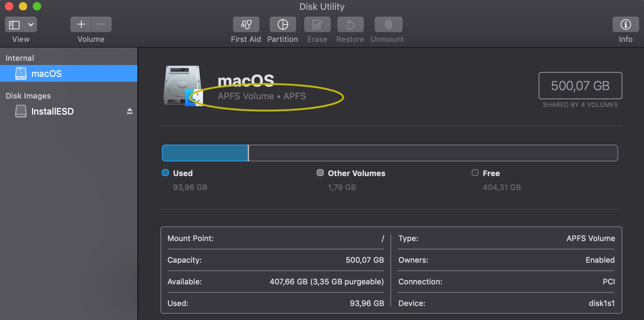Click the 'APFS Volume • APFS' subtitle
Viewport: 644px width, 320px height.
[262, 96]
